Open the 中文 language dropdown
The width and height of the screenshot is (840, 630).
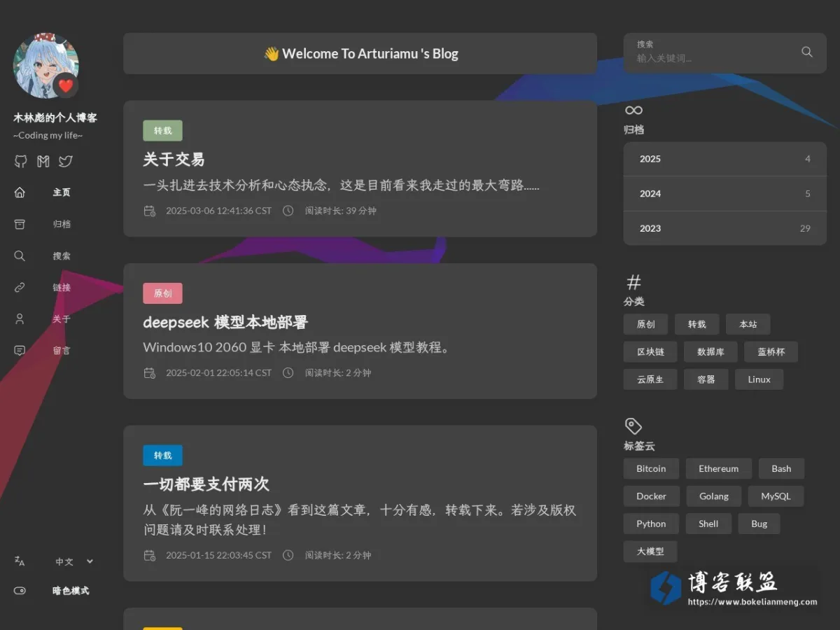74,561
